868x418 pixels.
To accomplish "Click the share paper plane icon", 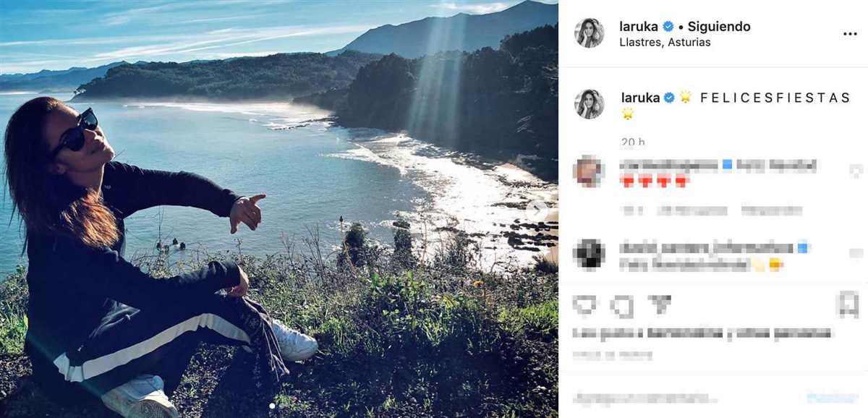I will [x=659, y=305].
